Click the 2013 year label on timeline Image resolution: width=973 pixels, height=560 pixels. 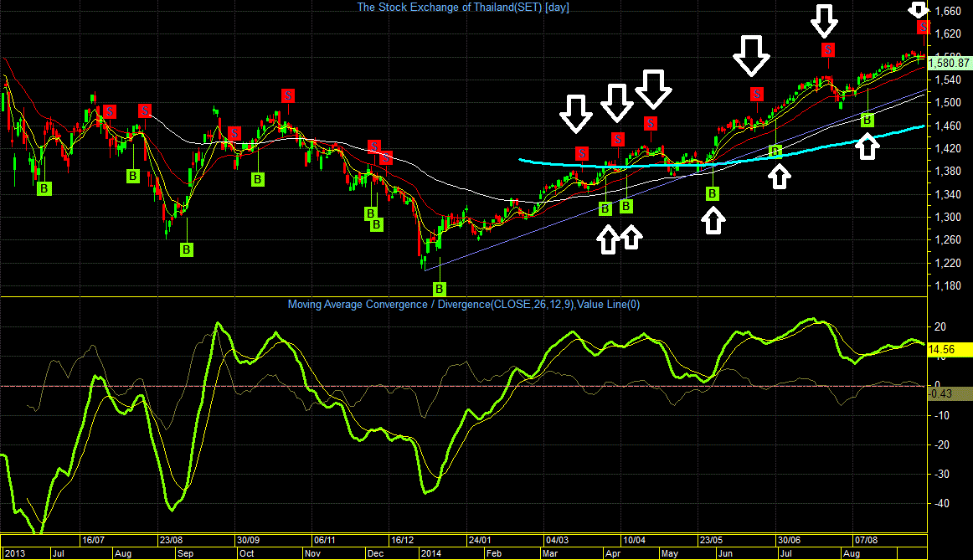tap(15, 553)
